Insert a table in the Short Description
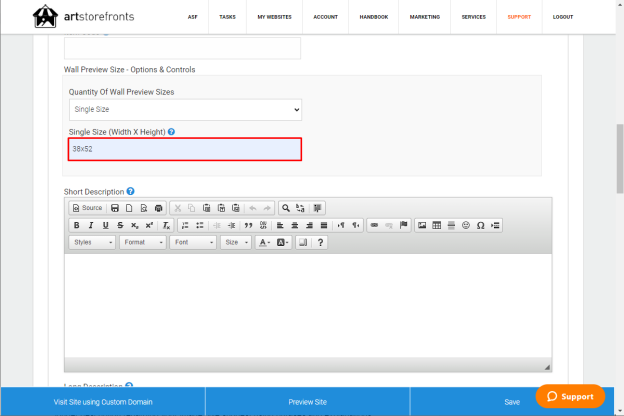Image resolution: width=624 pixels, height=416 pixels. coord(437,225)
